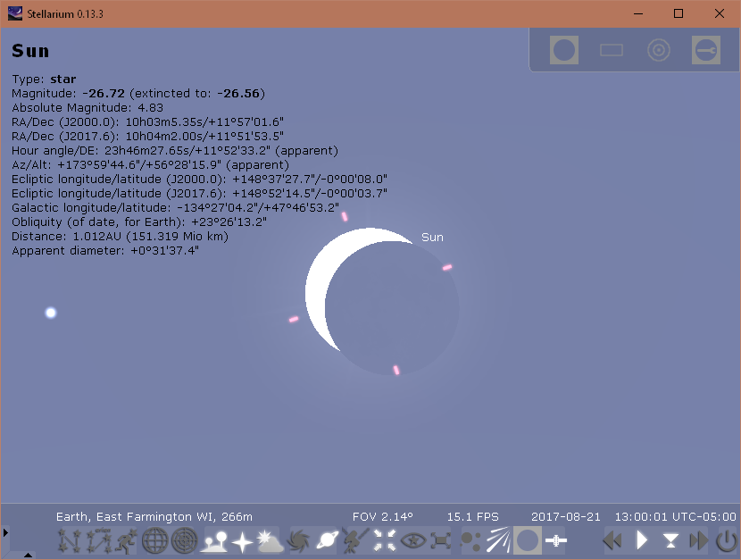The image size is (741, 560).
Task: Toggle Telrad sight concentric circles icon
Action: (659, 50)
